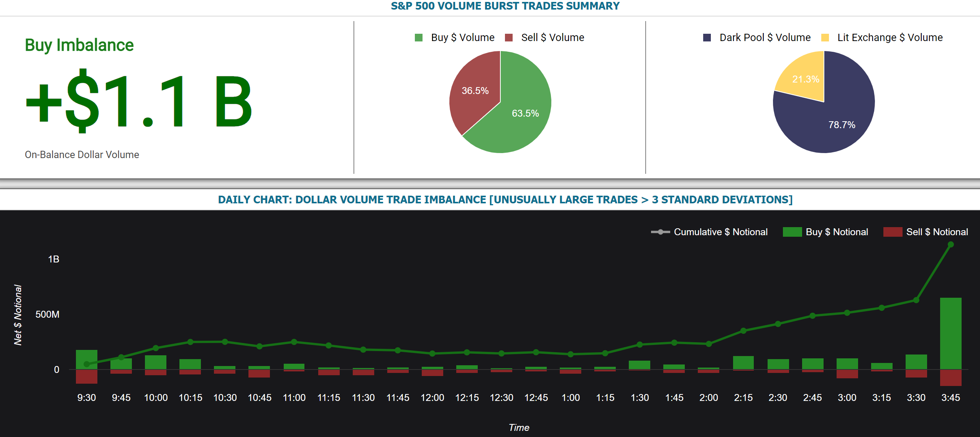
Task: Click the cumulative line point at 10:15
Action: click(x=190, y=342)
